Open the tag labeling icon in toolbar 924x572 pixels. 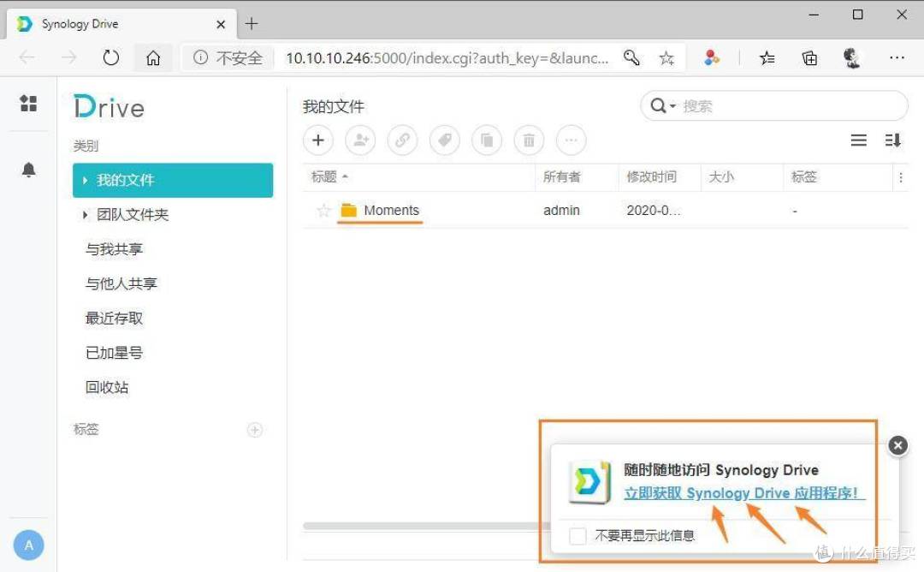(444, 140)
